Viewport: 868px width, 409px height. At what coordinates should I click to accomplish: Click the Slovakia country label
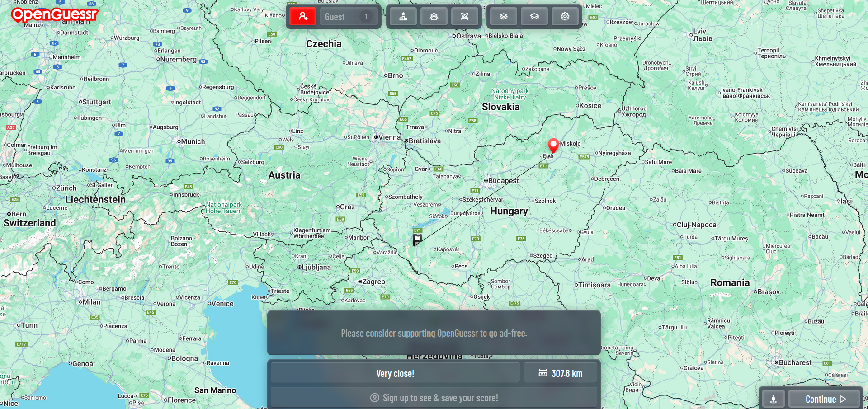pyautogui.click(x=501, y=107)
